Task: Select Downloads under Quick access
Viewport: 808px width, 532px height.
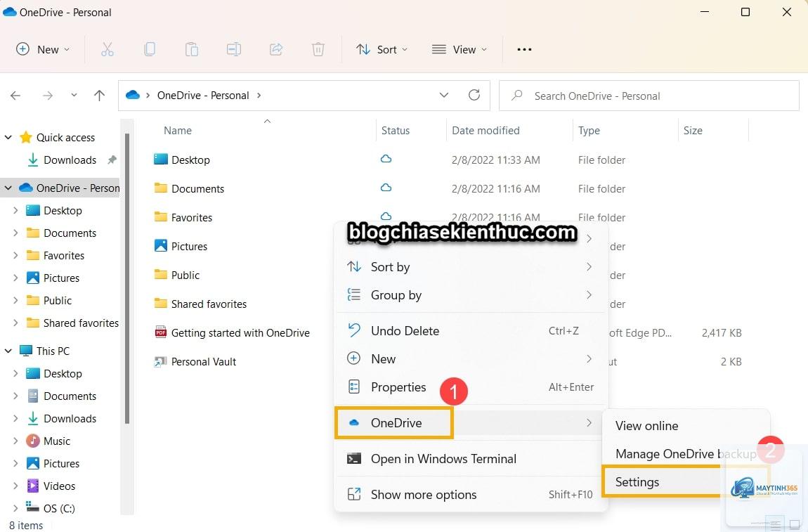Action: (70, 160)
